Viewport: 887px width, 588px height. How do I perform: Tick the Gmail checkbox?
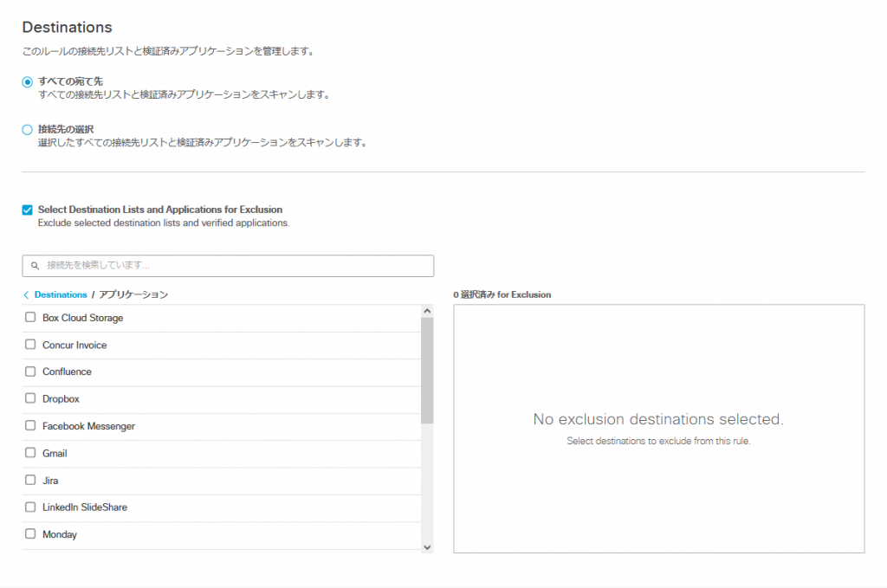pos(30,453)
